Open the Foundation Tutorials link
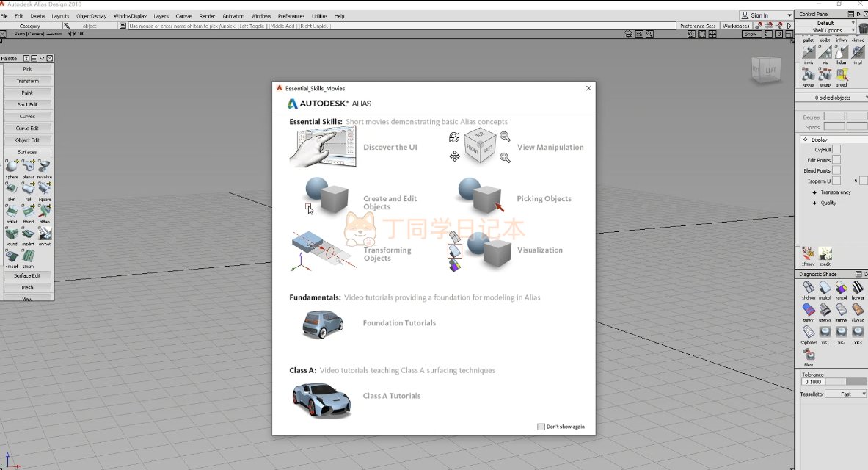868x470 pixels. (x=398, y=323)
